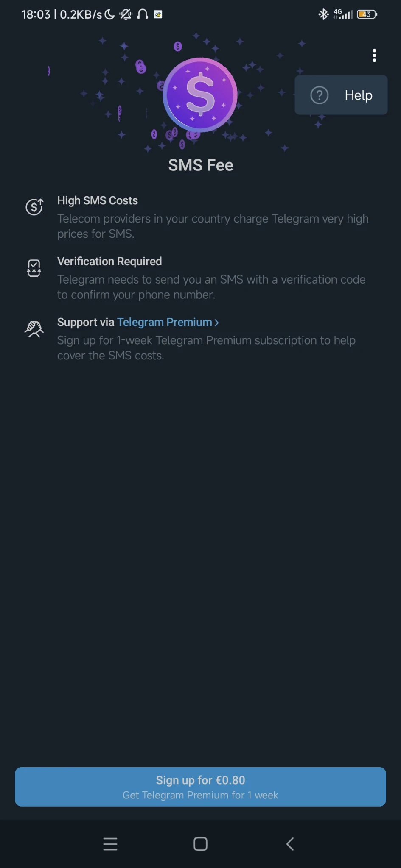401x868 pixels.
Task: Tap the three-dot overflow menu icon
Action: tap(374, 55)
